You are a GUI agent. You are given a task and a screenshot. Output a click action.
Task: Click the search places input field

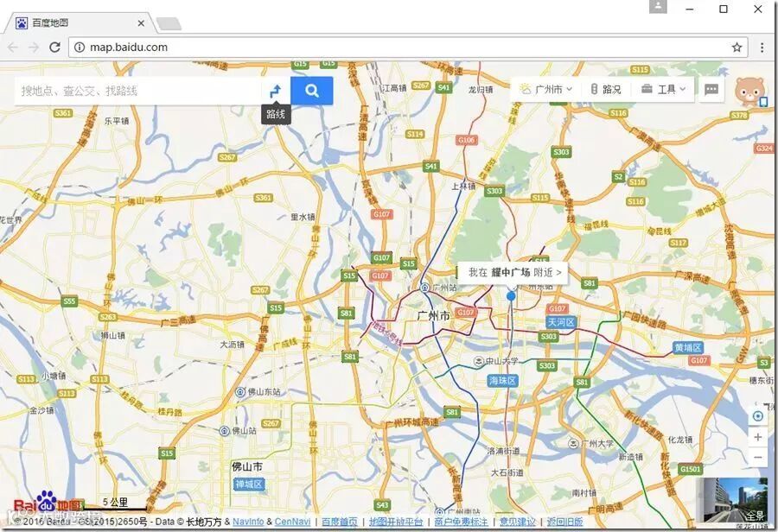pyautogui.click(x=138, y=91)
